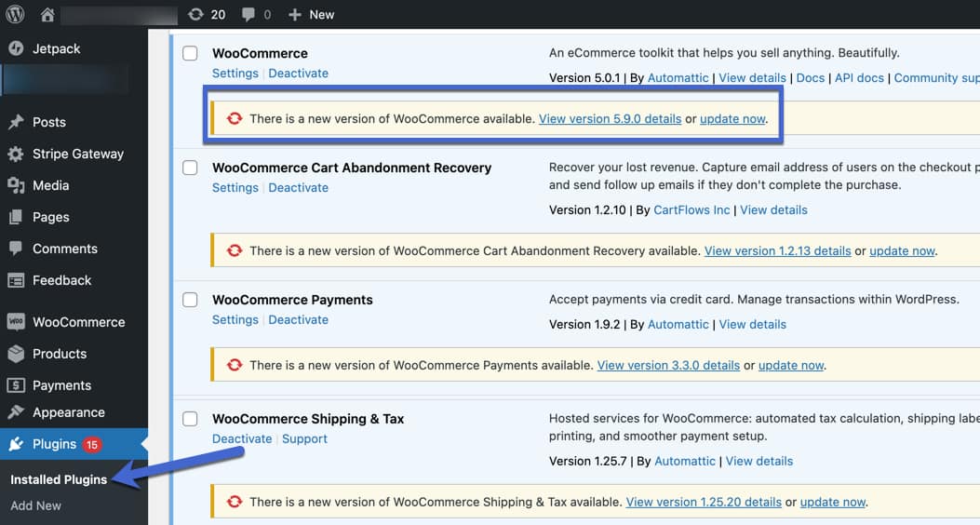View version 1.2.13 details link
The height and width of the screenshot is (525, 980).
[777, 250]
